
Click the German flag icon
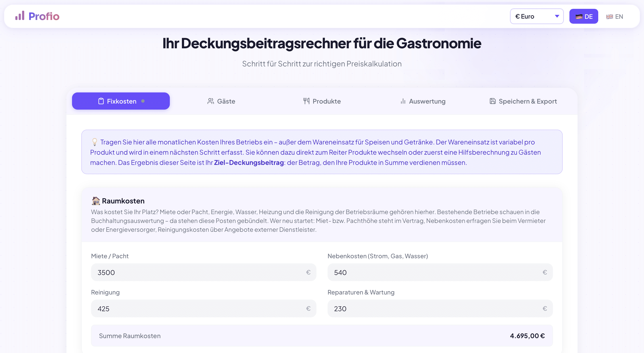click(579, 17)
